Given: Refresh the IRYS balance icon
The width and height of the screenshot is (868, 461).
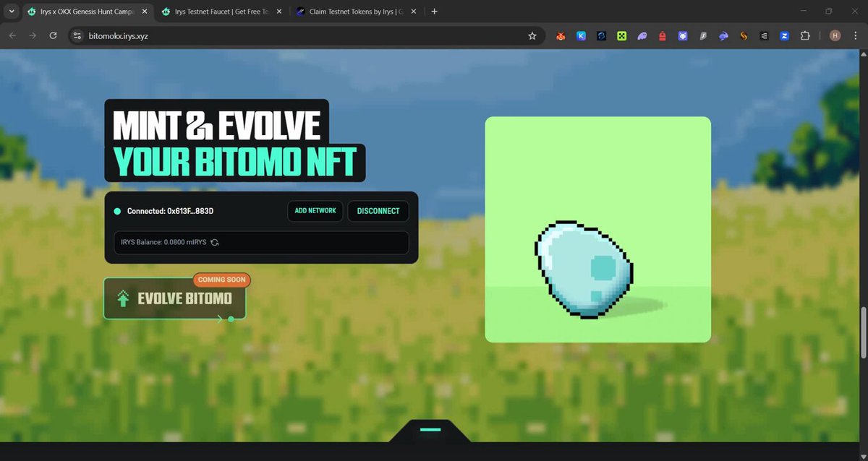Looking at the screenshot, I should [x=215, y=242].
